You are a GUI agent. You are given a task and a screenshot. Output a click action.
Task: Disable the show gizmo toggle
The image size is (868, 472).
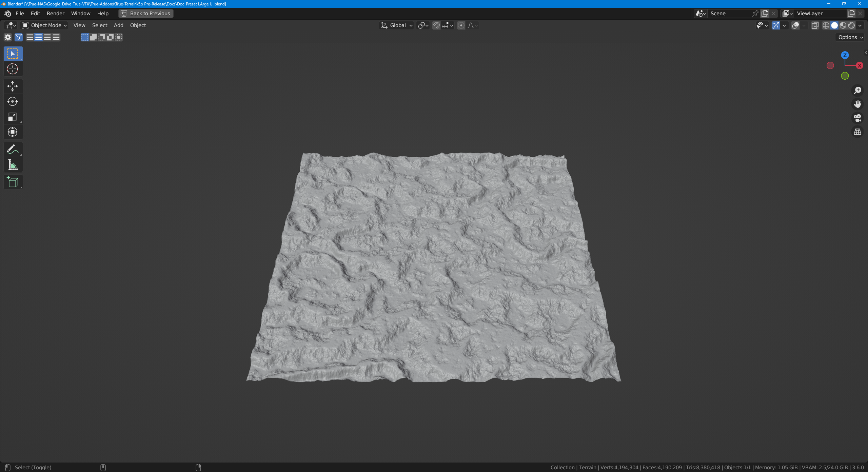coord(776,25)
